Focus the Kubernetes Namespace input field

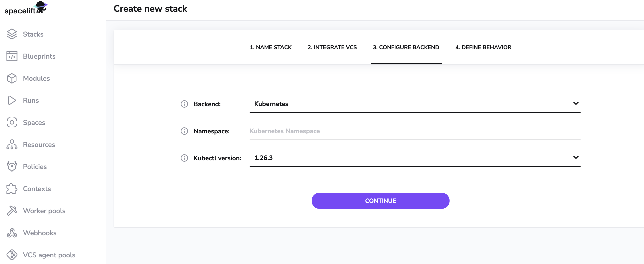pyautogui.click(x=414, y=131)
